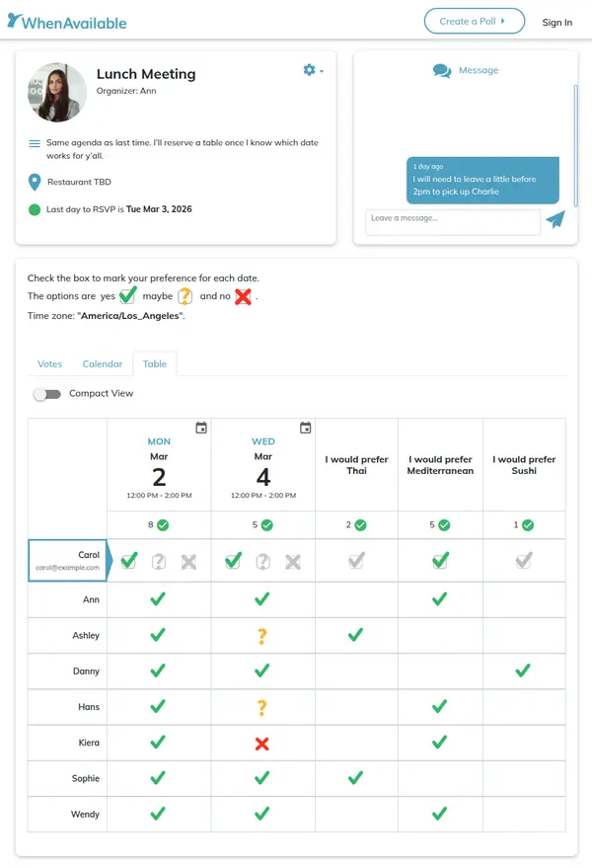Check Carol's vote for I would prefer Thai

[x=356, y=560]
